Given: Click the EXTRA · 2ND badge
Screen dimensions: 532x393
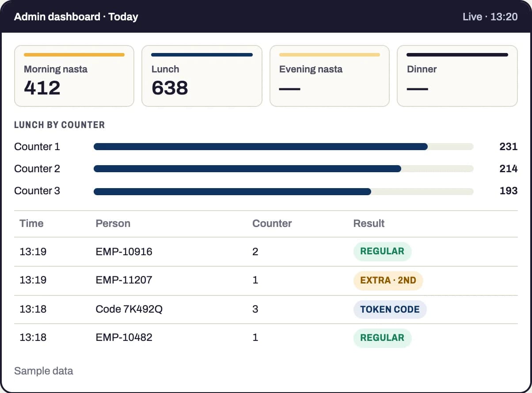Looking at the screenshot, I should pos(388,280).
